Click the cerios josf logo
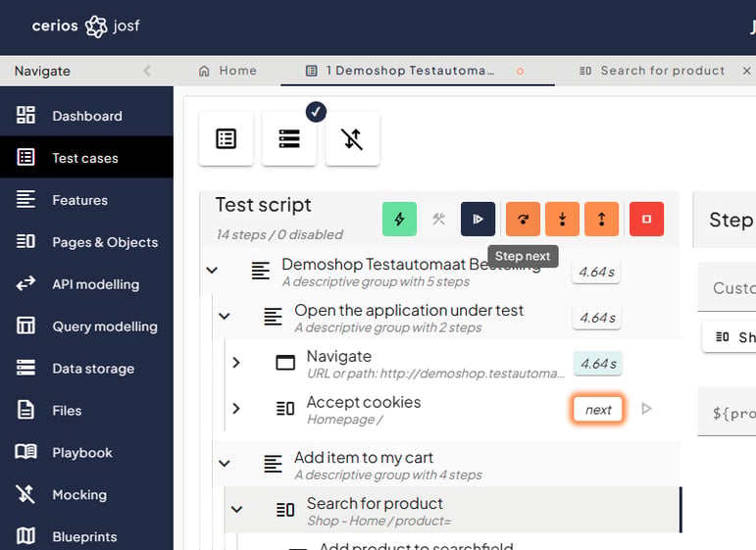756x550 pixels. click(x=86, y=26)
